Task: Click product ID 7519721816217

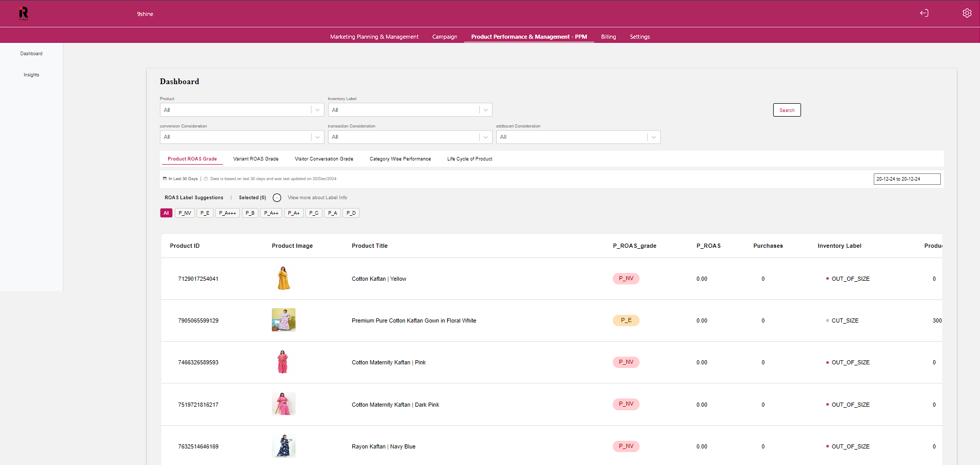Action: pos(198,405)
